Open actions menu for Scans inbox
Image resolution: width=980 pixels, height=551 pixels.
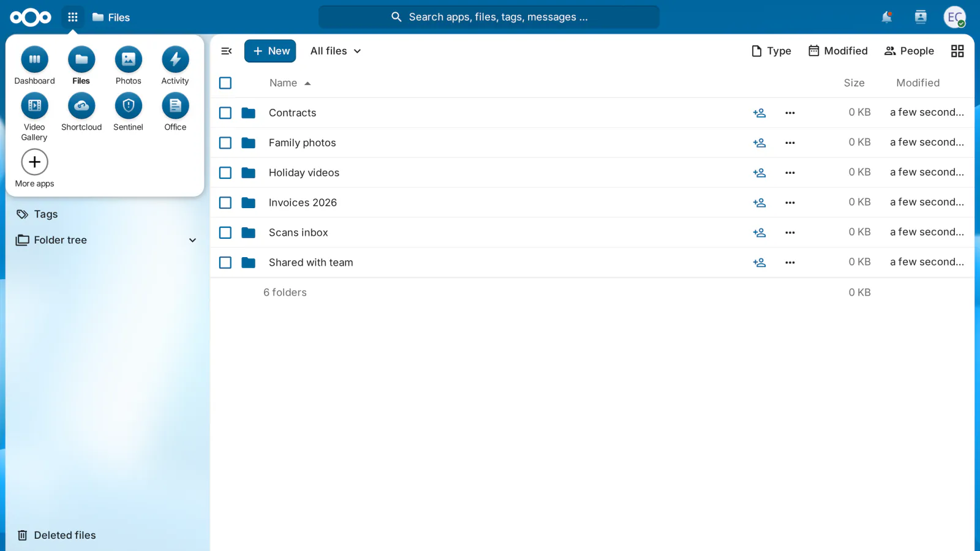[x=790, y=233]
